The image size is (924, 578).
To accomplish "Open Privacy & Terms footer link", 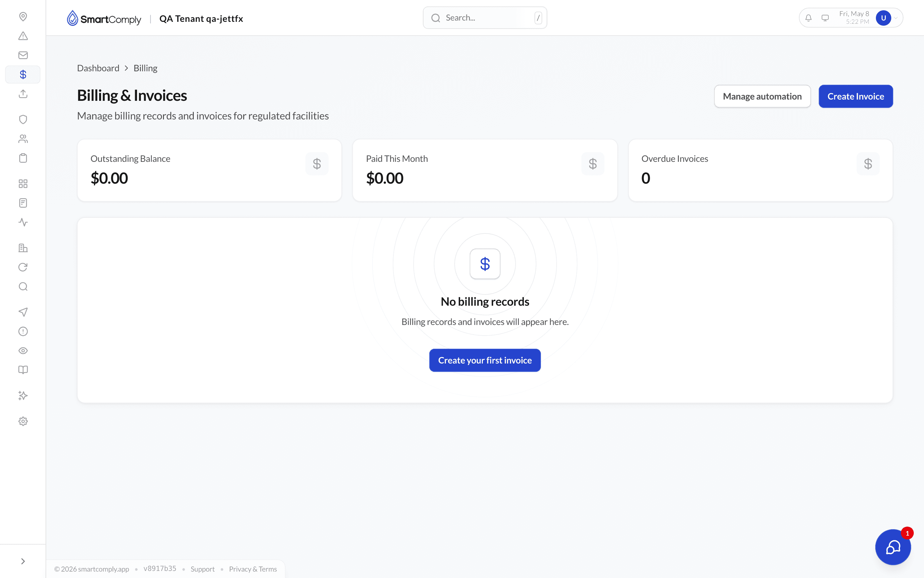I will (x=253, y=569).
